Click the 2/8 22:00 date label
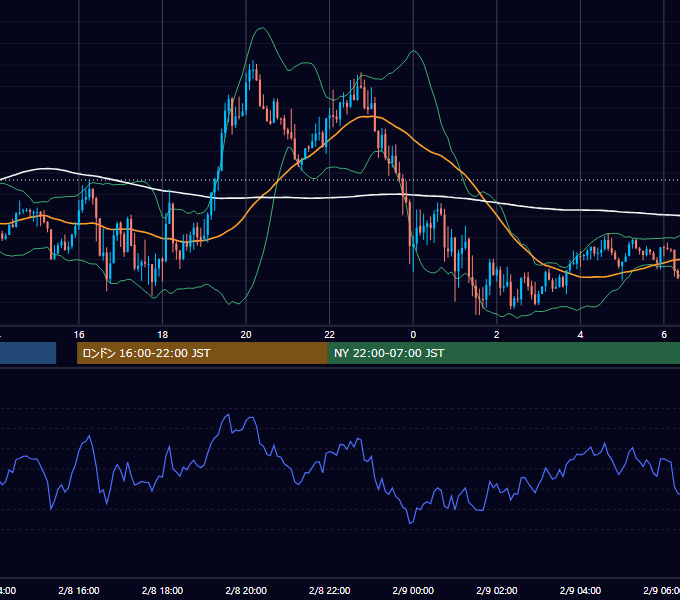680x600 pixels. point(330,591)
